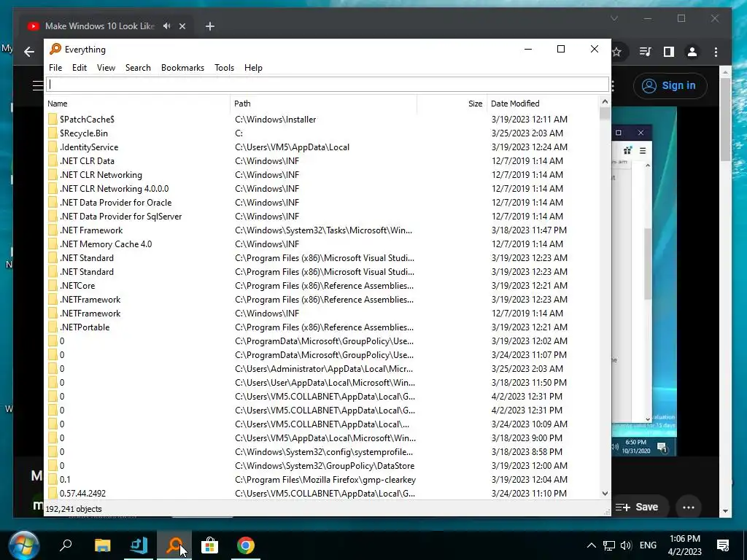Image resolution: width=747 pixels, height=560 pixels.
Task: Open Chrome three-dot menu
Action: [716, 52]
